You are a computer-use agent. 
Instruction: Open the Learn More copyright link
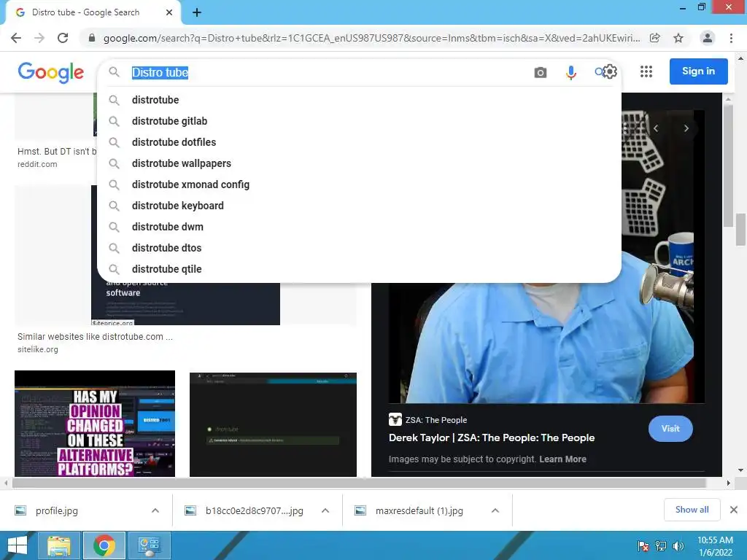tap(562, 459)
